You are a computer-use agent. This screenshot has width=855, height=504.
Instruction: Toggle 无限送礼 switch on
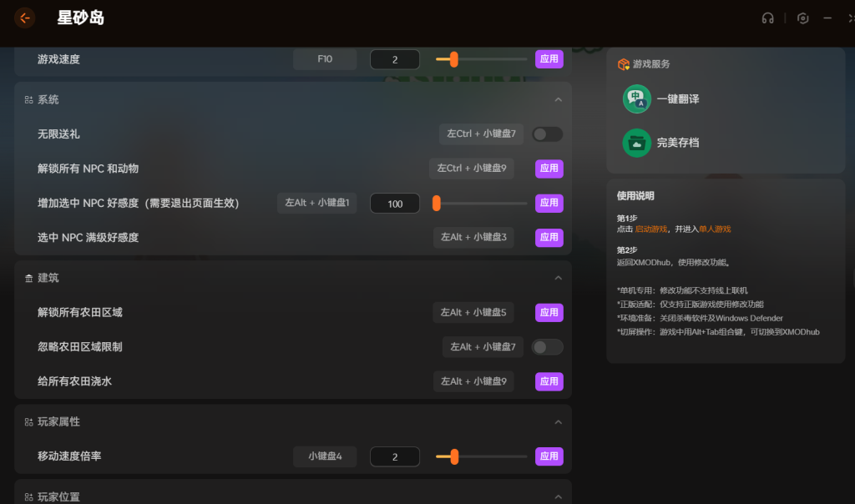(548, 134)
